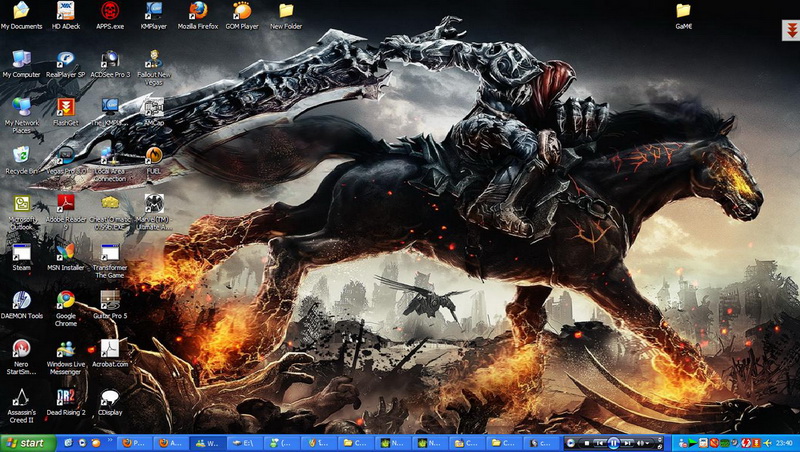Select the Fallout New Vegas shortcut
800x452 pixels.
click(x=154, y=68)
